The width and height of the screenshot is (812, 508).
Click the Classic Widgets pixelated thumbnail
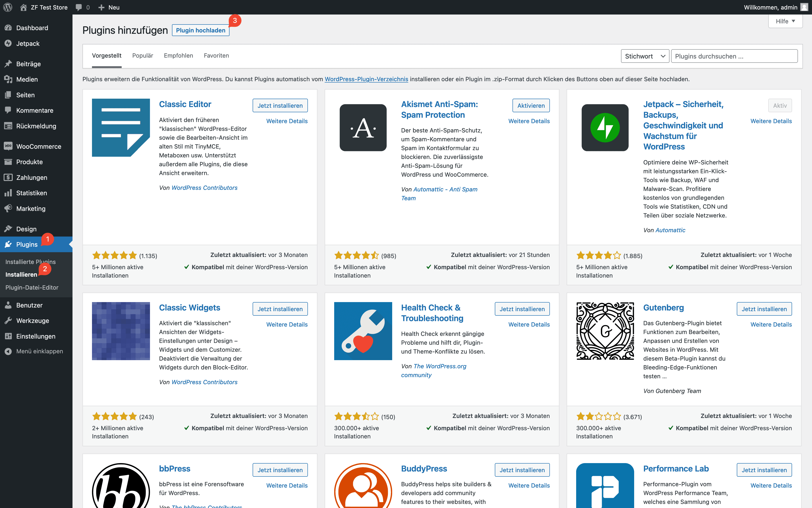point(121,331)
